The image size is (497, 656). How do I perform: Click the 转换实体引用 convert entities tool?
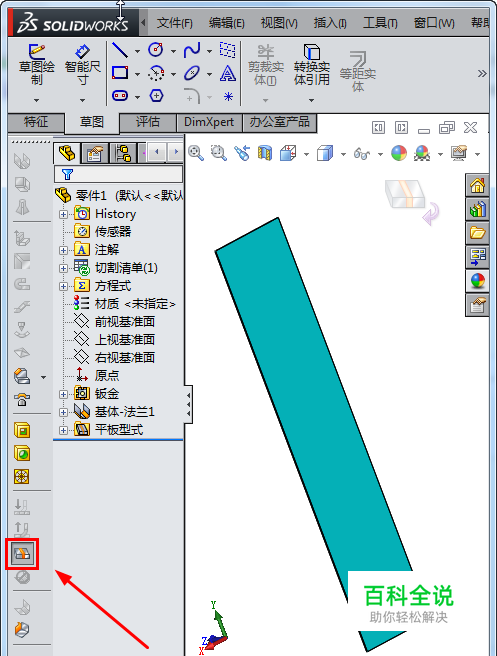click(312, 65)
